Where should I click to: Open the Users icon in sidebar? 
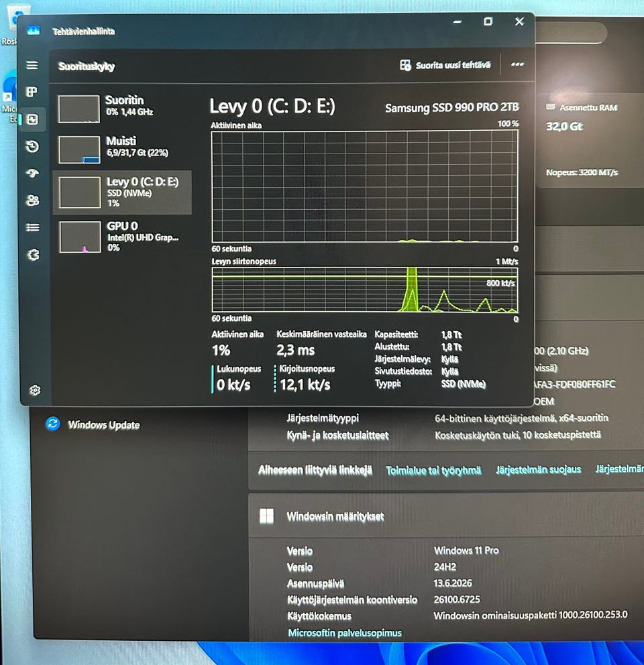[x=33, y=200]
